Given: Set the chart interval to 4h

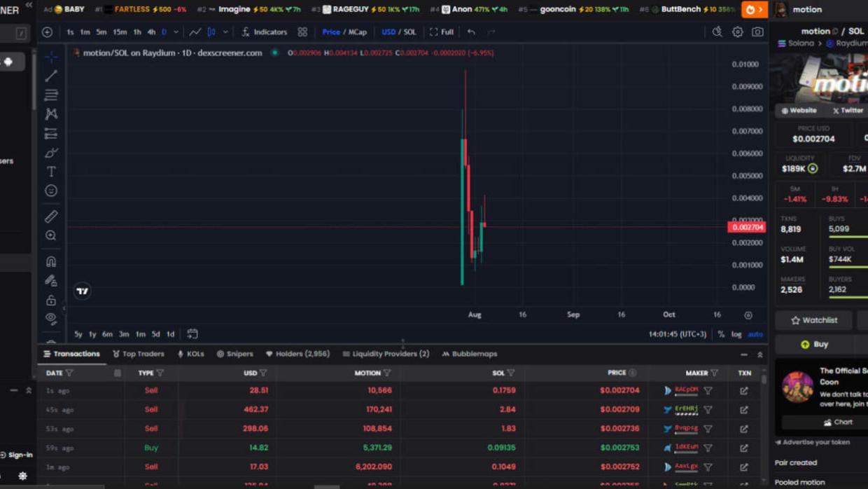Looking at the screenshot, I should [151, 32].
